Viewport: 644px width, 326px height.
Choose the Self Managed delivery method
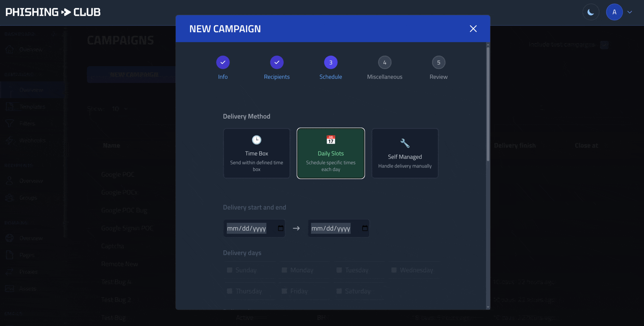[405, 153]
